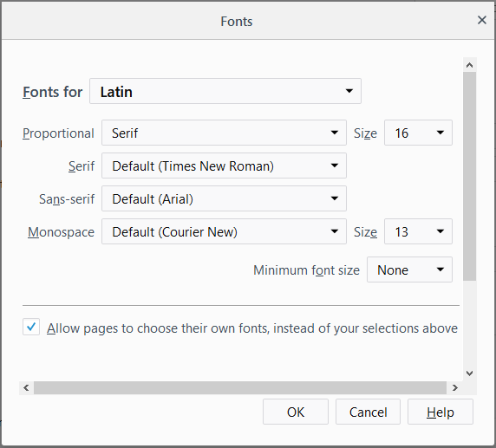This screenshot has width=496, height=448.
Task: Open the Monospace Courier New dropdown
Action: 224,231
